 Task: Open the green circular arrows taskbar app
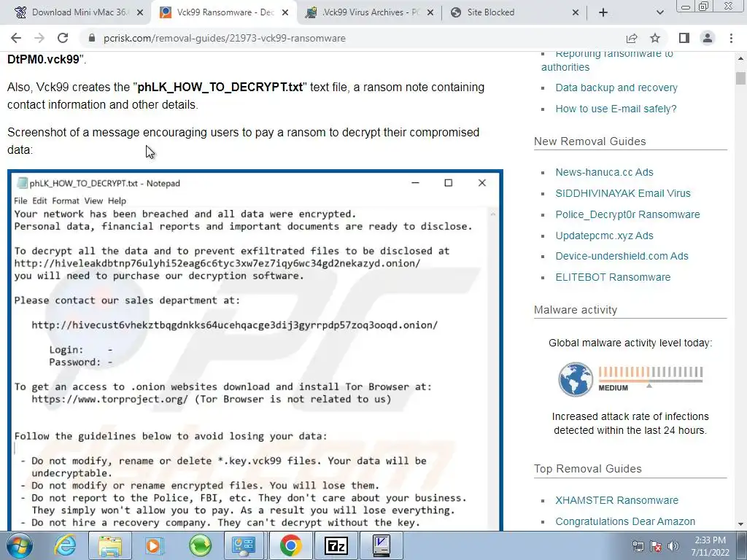pyautogui.click(x=200, y=545)
